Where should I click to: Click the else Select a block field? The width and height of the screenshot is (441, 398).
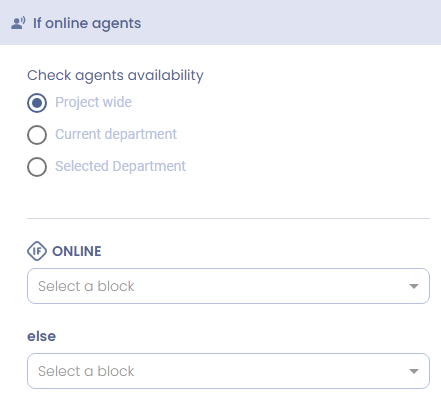click(228, 371)
